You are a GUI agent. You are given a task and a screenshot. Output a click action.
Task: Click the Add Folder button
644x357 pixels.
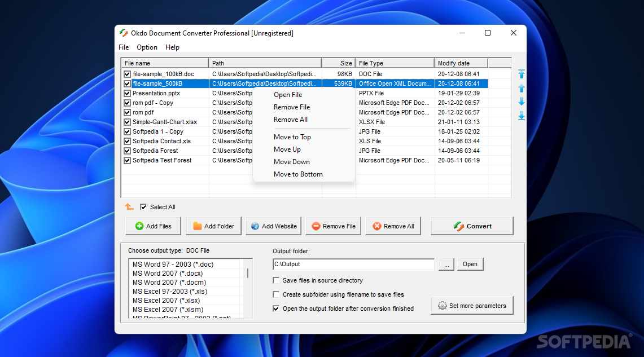coord(213,226)
